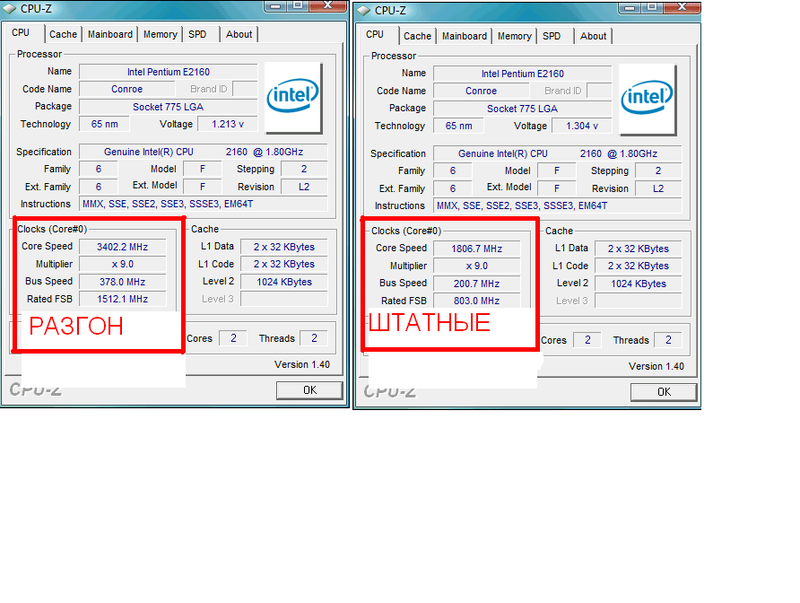The height and width of the screenshot is (603, 800).
Task: Click the Threads value in right window
Action: (668, 340)
